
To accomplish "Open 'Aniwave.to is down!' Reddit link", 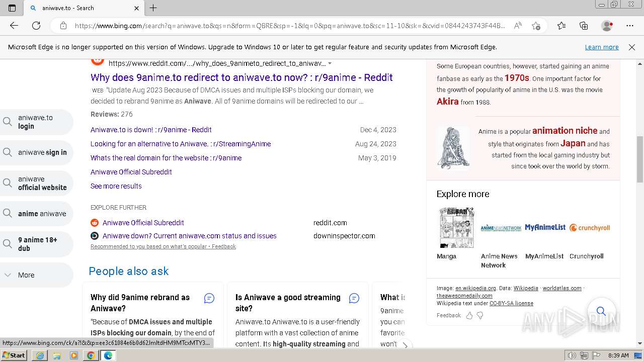I will [x=151, y=130].
